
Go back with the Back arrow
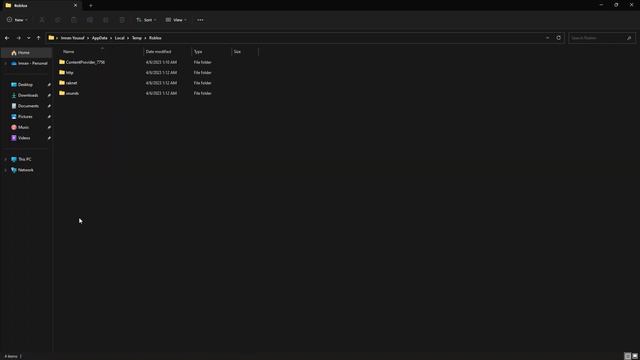(x=7, y=38)
